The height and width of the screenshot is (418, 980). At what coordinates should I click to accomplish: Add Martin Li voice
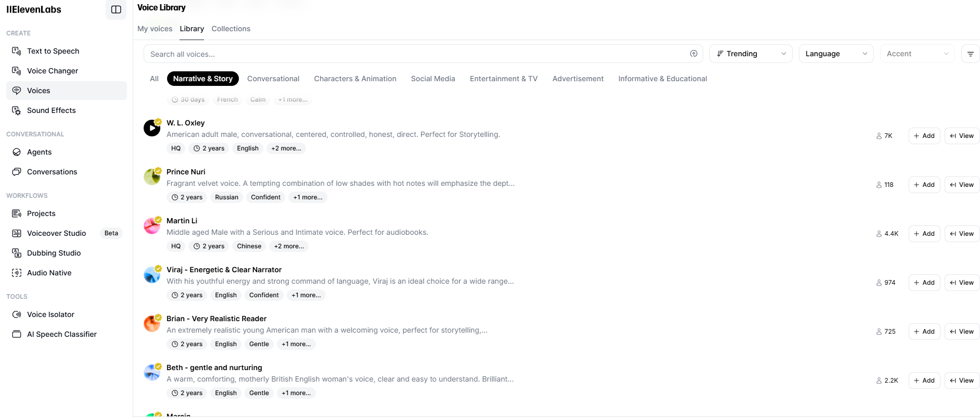924,234
